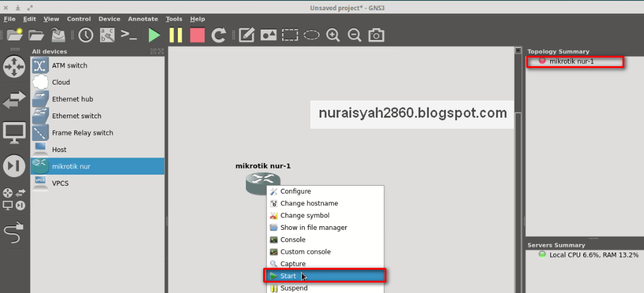Open the Help menu
The width and height of the screenshot is (644, 293).
pyautogui.click(x=197, y=19)
